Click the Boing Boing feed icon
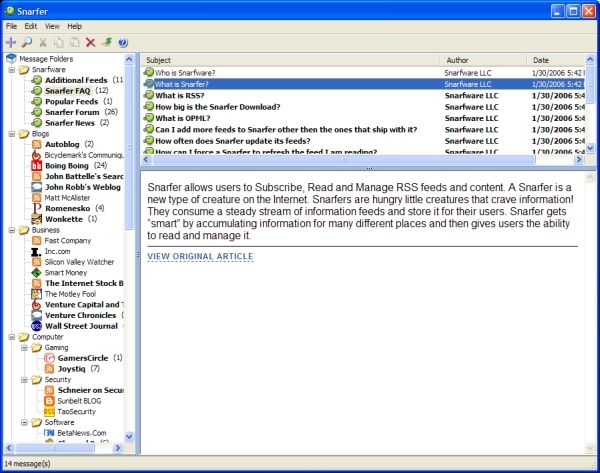 pyautogui.click(x=37, y=166)
